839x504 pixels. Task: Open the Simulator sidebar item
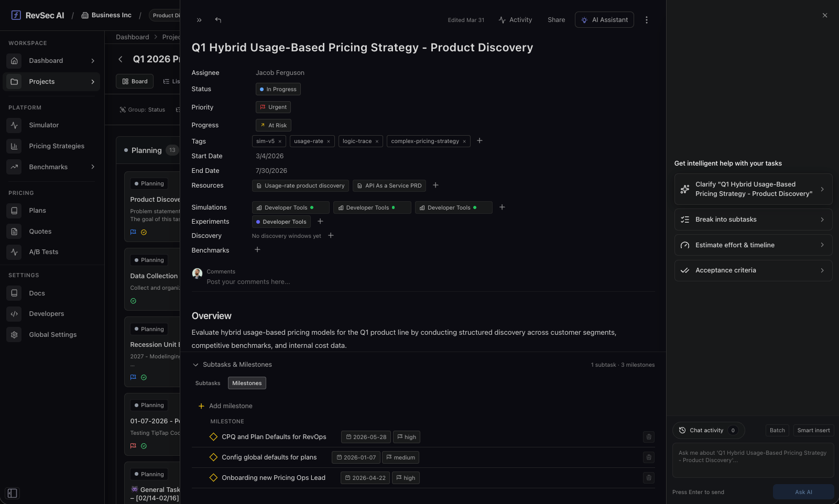pos(44,125)
